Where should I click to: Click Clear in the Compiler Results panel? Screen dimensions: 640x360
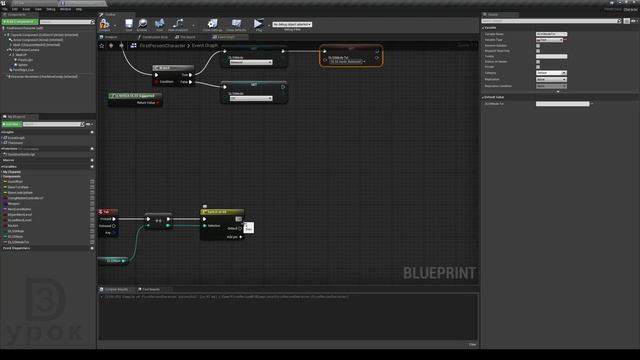pyautogui.click(x=472, y=344)
